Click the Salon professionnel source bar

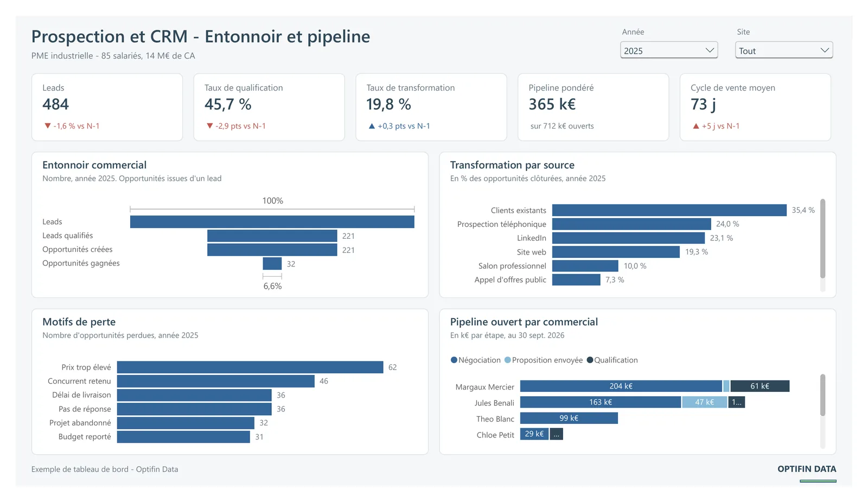click(585, 266)
